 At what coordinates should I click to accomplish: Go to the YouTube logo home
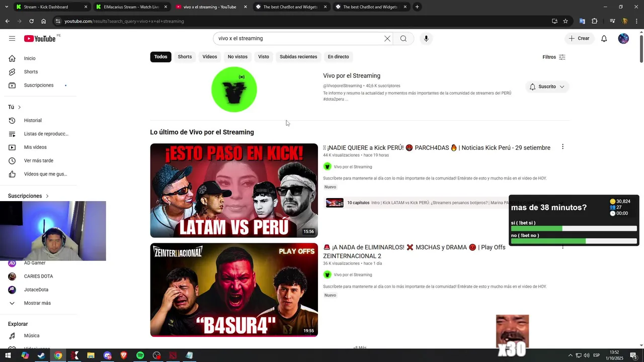coord(40,39)
